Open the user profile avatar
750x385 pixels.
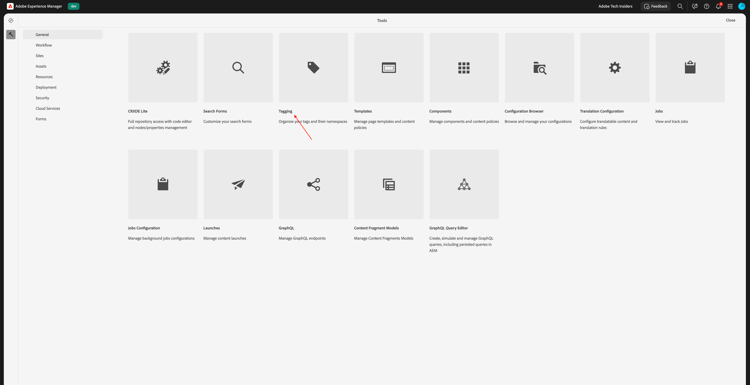coord(742,6)
